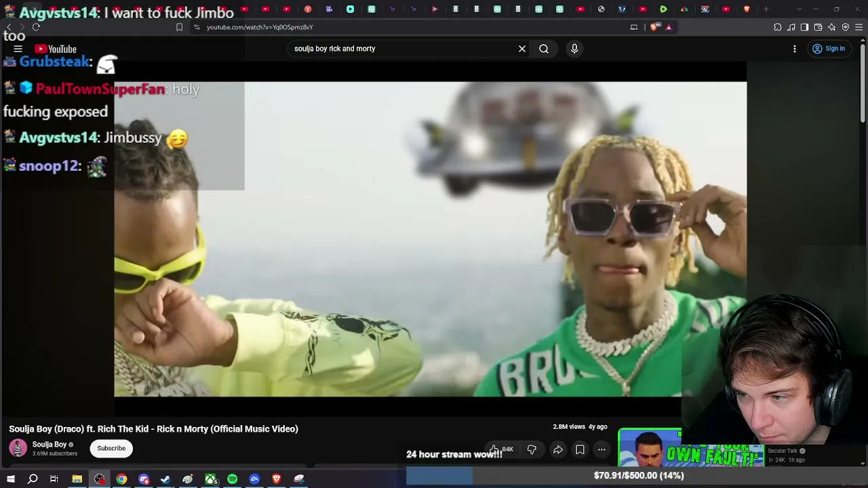This screenshot has width=868, height=488.
Task: Open the Windows Start menu
Action: 11,479
